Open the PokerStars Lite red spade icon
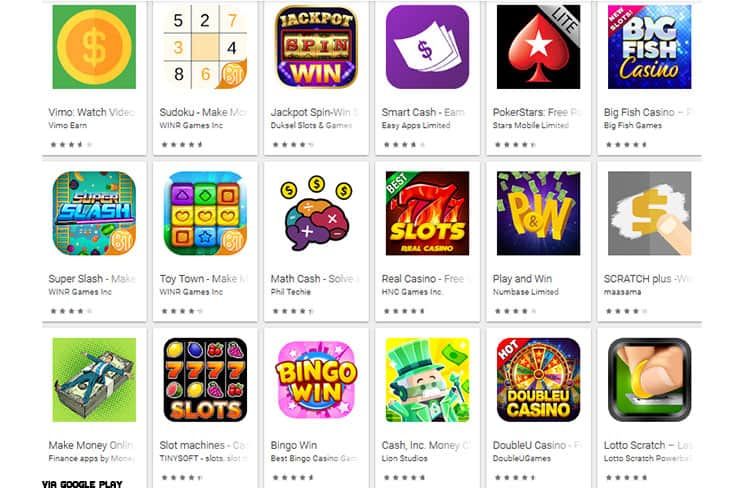Viewport: 744px width, 488px height. (538, 47)
